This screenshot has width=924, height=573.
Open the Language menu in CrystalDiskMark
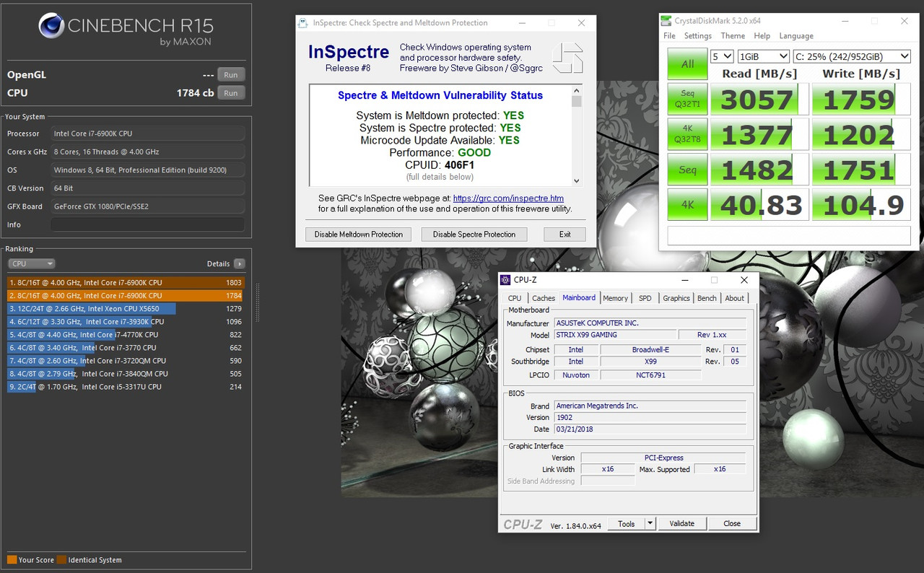[796, 35]
